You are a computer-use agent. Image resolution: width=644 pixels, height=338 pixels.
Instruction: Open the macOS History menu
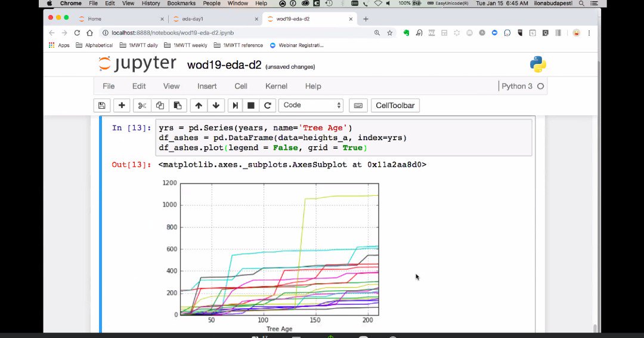pos(151,4)
